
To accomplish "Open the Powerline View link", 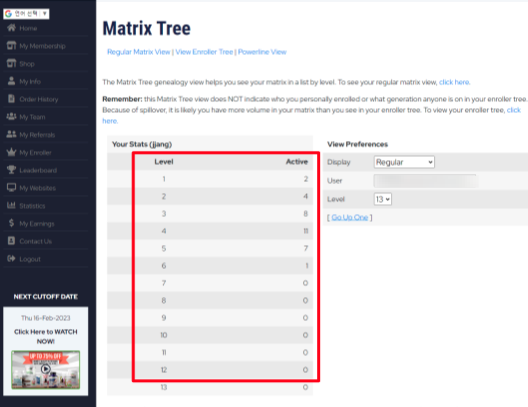I will coord(262,52).
